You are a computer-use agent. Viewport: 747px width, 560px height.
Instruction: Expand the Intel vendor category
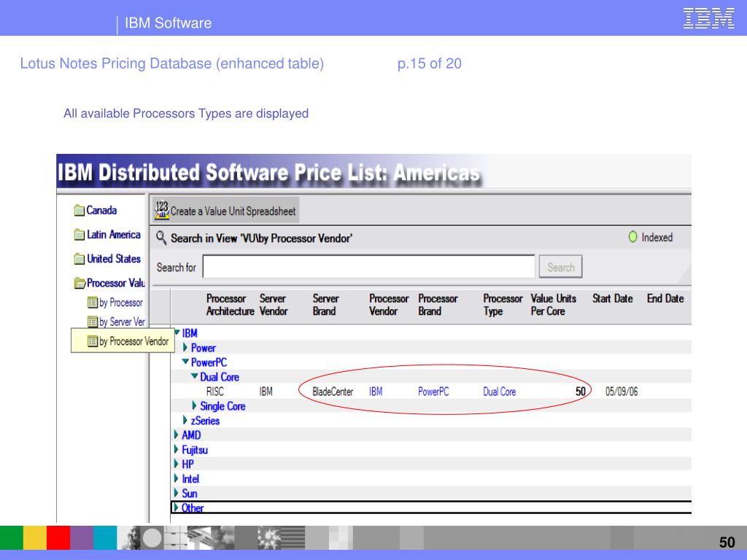click(177, 478)
